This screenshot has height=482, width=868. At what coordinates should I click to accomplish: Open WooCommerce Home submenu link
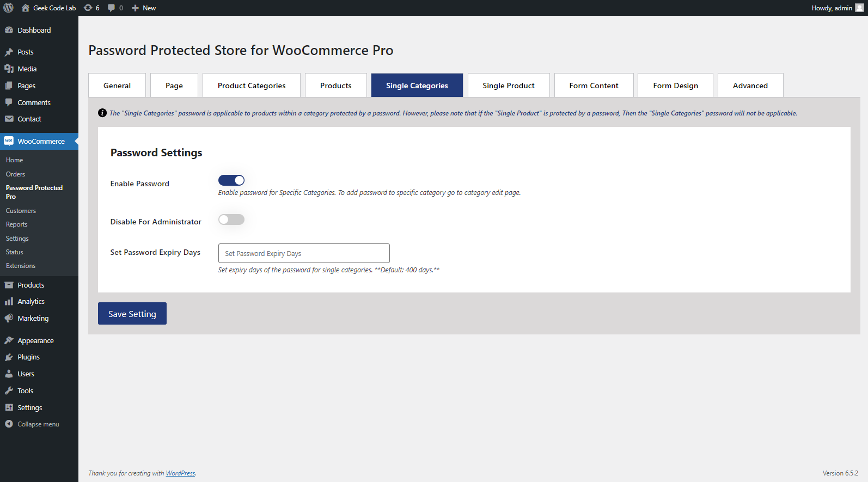point(15,160)
